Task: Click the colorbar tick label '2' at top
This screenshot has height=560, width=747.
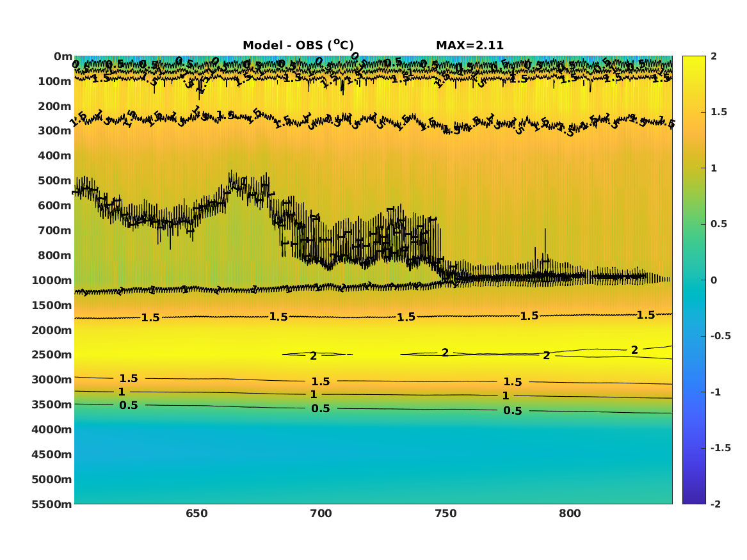Action: point(714,56)
